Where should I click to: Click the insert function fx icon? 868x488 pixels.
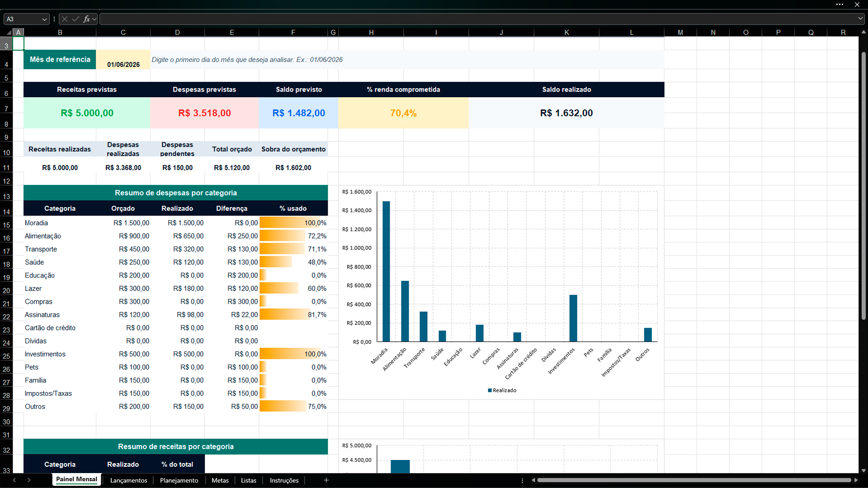[86, 19]
